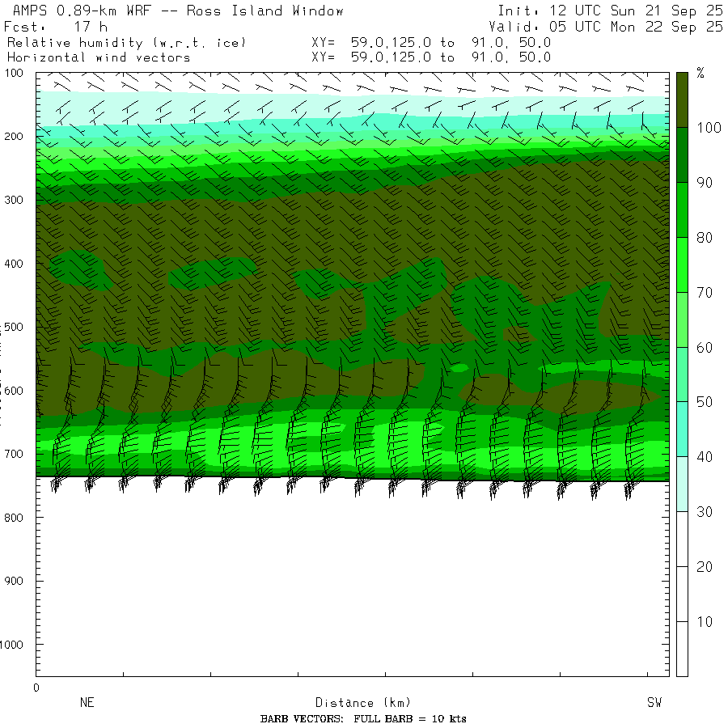728x728 pixels.
Task: Click the 100 pressure label on left axis
Action: click(14, 73)
